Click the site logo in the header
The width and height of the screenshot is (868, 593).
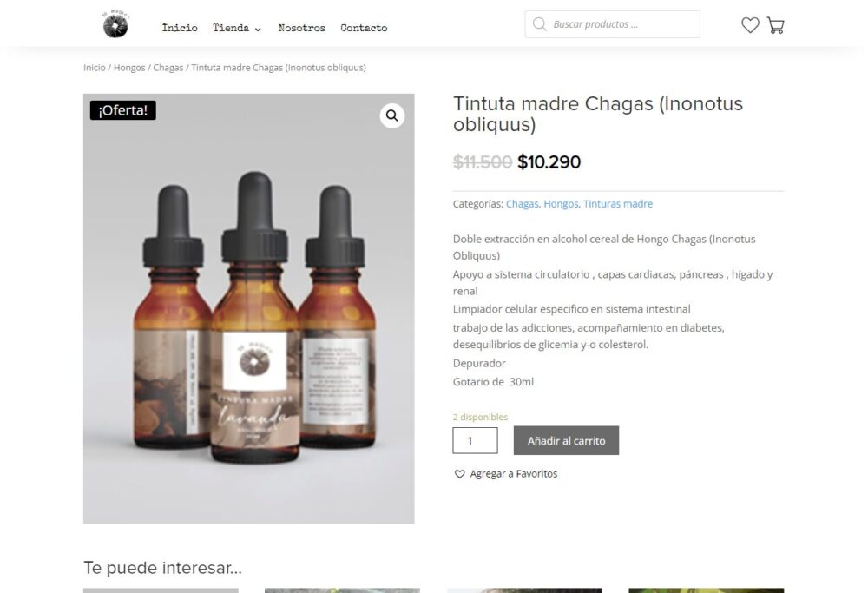point(115,24)
